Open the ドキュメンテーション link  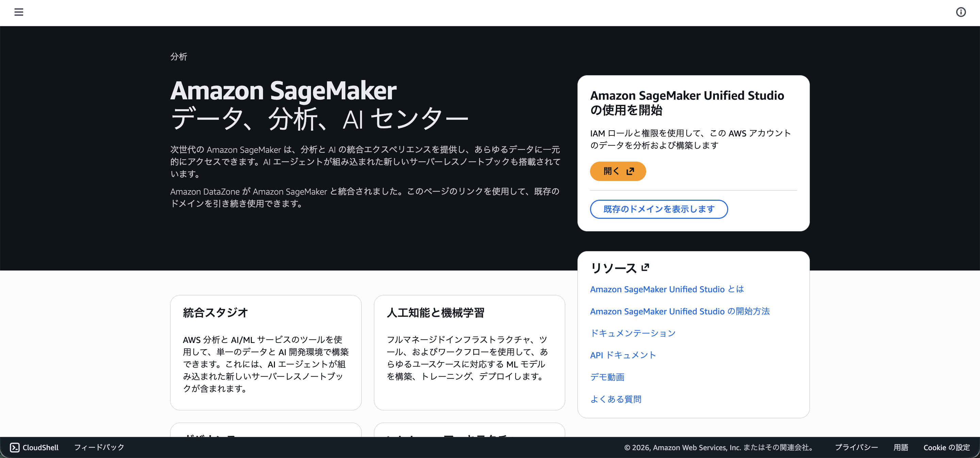click(x=633, y=333)
